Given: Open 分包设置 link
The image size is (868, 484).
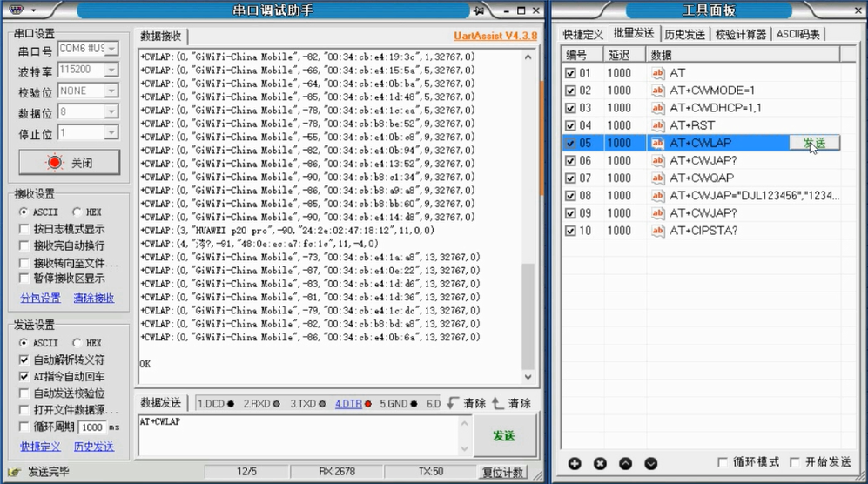Looking at the screenshot, I should (40, 298).
